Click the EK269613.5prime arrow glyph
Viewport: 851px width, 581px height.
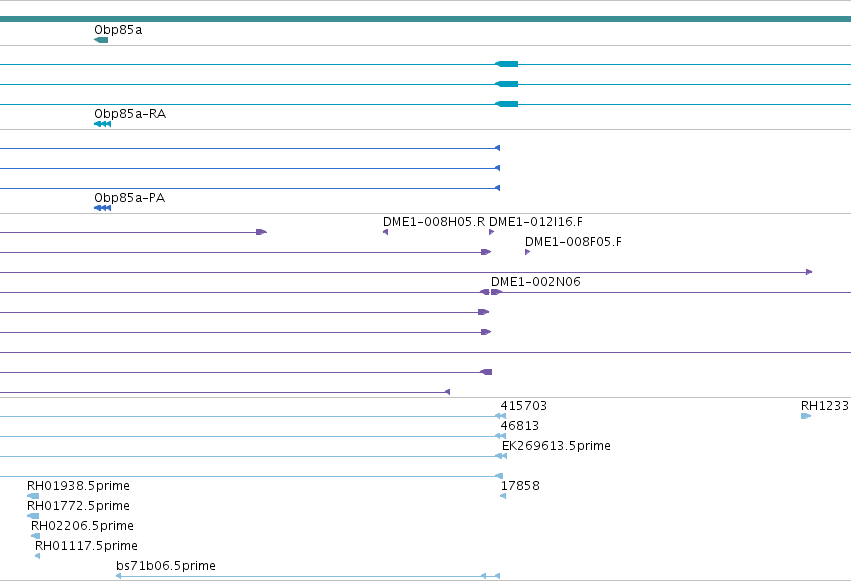pyautogui.click(x=501, y=456)
